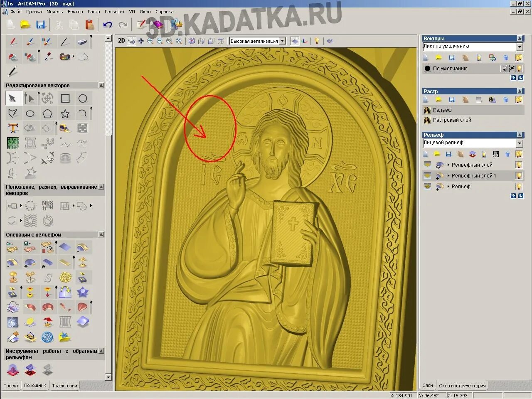
Task: Toggle visibility bulb of Рельеф layer
Action: click(519, 187)
